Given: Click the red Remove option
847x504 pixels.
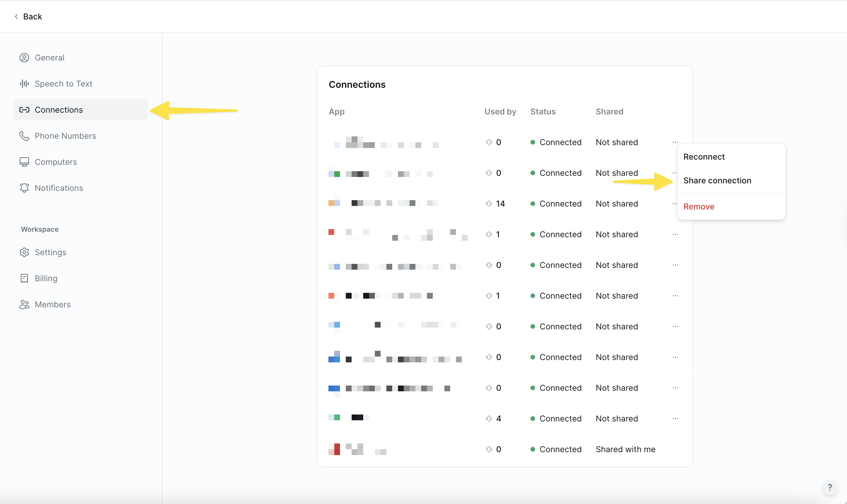Looking at the screenshot, I should 699,207.
